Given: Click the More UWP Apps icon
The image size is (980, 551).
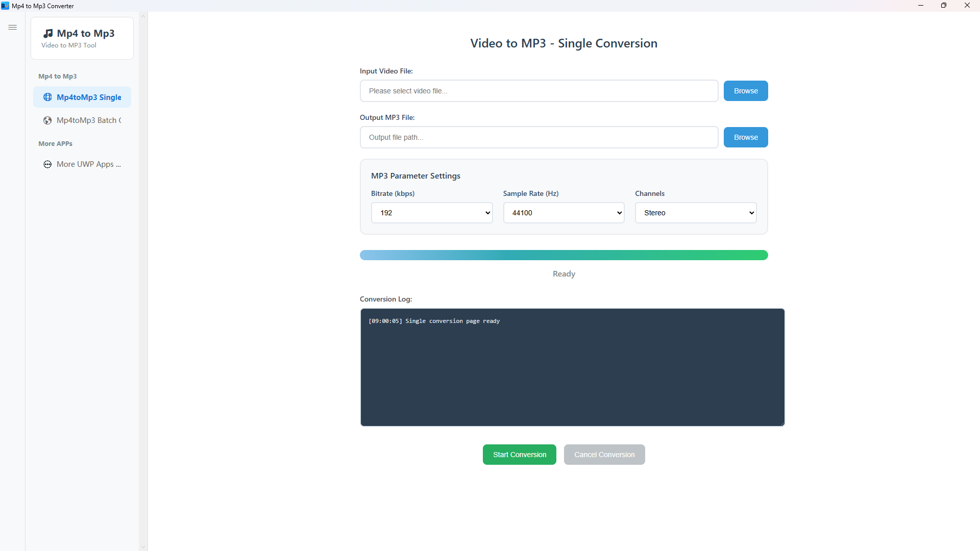Looking at the screenshot, I should 47,164.
